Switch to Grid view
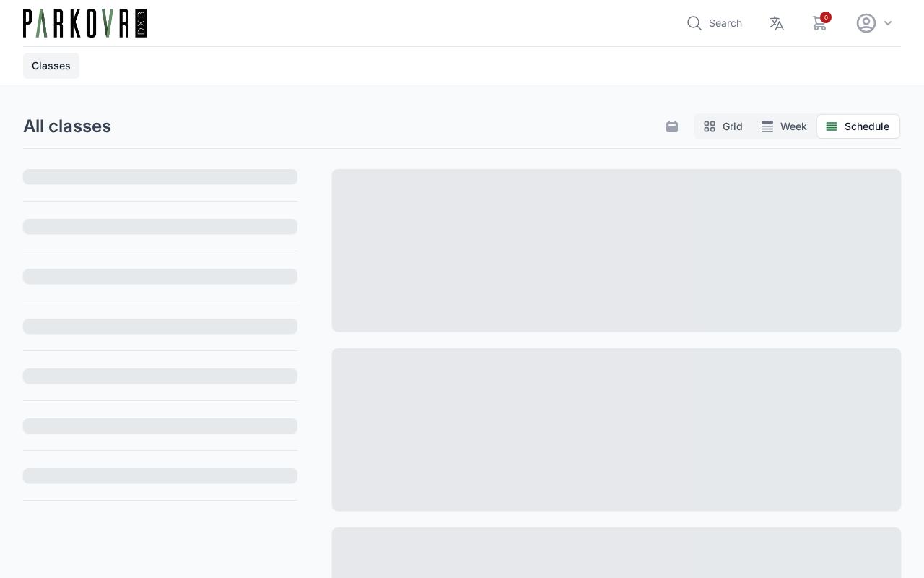 pos(723,126)
